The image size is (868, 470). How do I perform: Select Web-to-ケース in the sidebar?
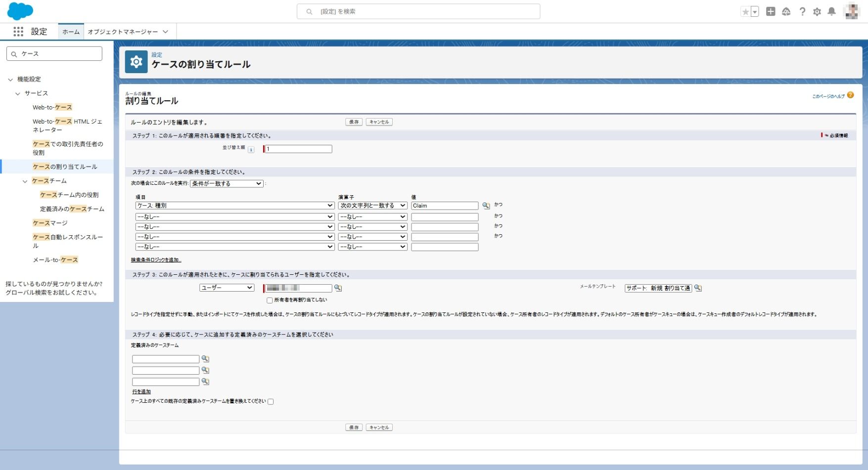[x=52, y=107]
